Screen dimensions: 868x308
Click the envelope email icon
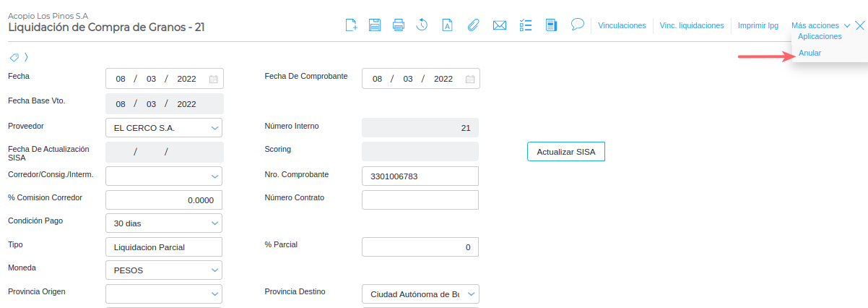[499, 25]
